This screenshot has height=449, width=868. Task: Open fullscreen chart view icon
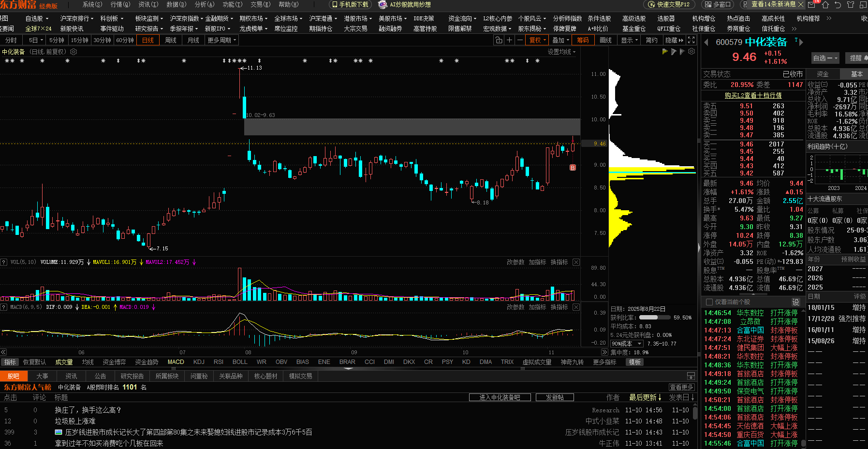(691, 40)
